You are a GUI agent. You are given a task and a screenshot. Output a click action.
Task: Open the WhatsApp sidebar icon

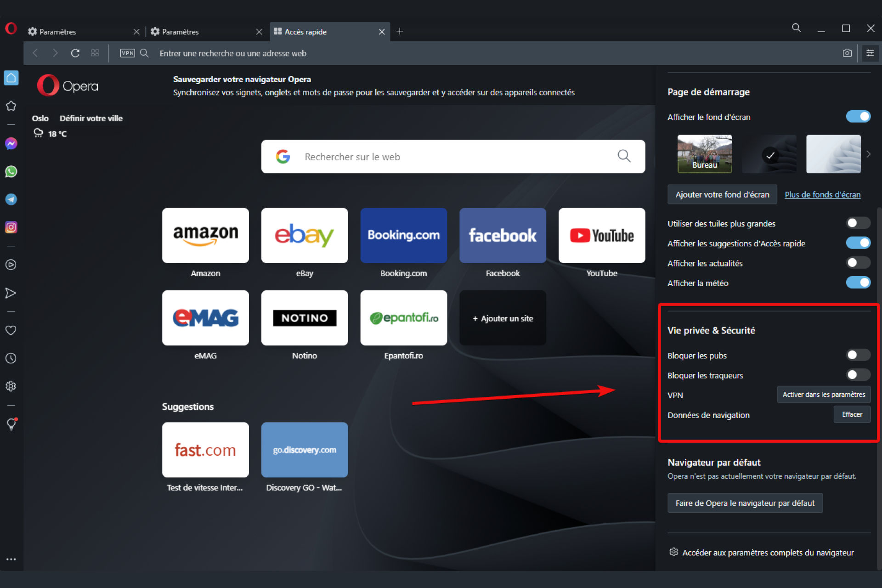[x=11, y=172]
